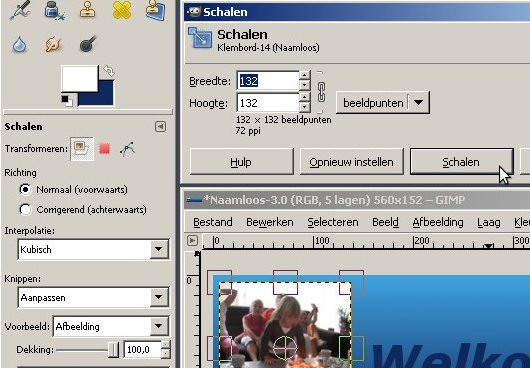
Task: Open the Beeld menu
Action: [385, 222]
